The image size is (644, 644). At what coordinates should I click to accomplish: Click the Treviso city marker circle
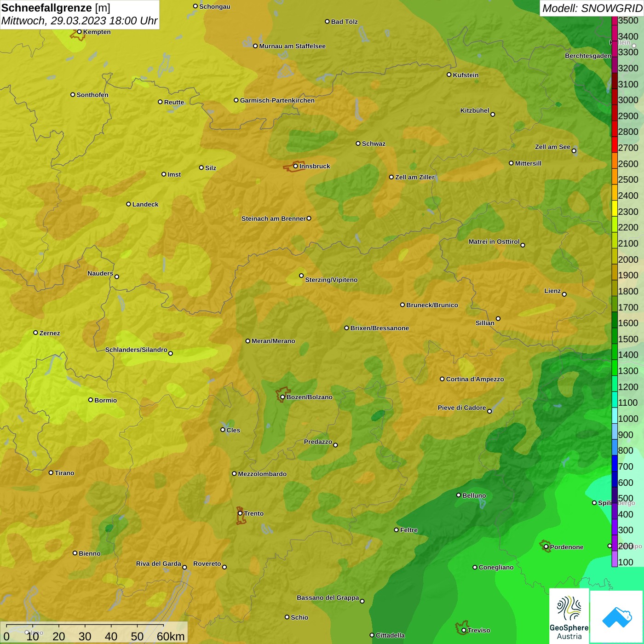464,630
